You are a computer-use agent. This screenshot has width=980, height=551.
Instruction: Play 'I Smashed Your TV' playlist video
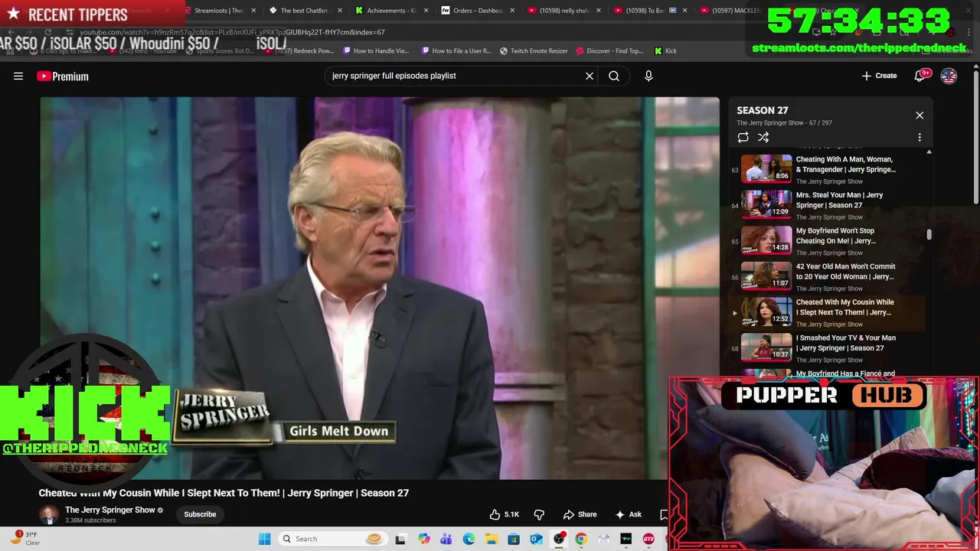click(828, 348)
